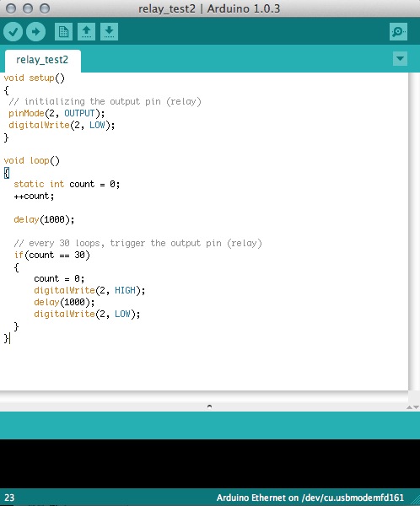Click line number 23 in status bar

click(9, 498)
